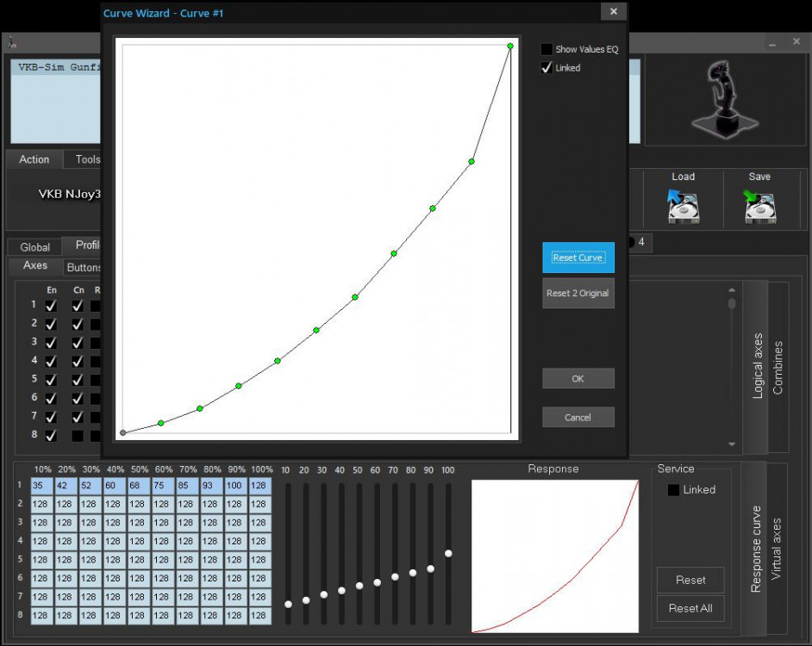Select curve 1 cell with value 35
Viewport: 812px width, 646px height.
coord(42,486)
